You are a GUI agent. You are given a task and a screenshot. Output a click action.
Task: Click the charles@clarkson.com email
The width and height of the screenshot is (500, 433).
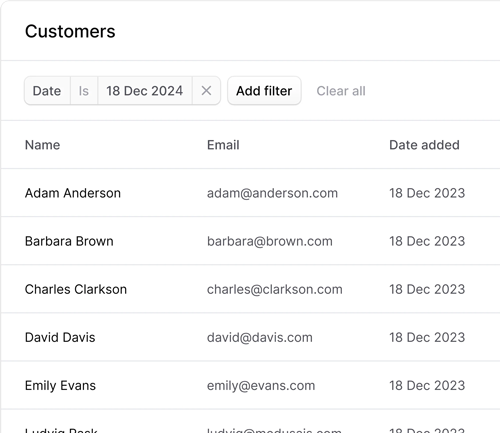(275, 289)
